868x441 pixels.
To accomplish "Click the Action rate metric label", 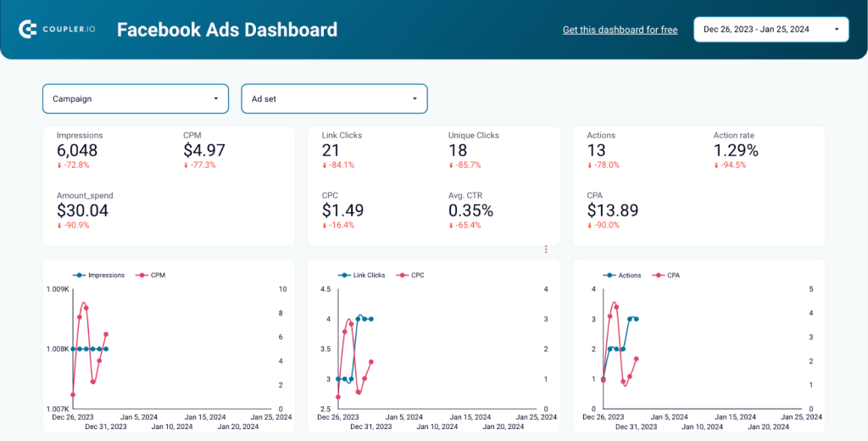I will pos(733,135).
